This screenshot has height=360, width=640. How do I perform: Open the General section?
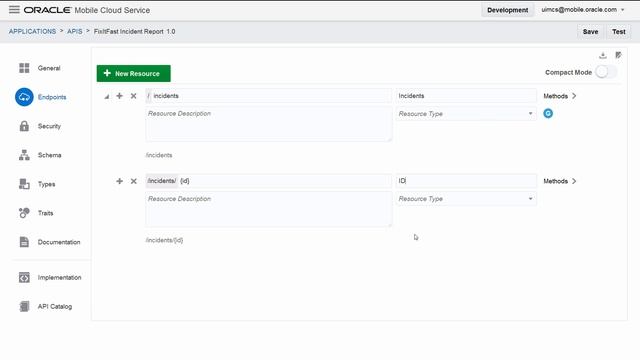pos(49,68)
